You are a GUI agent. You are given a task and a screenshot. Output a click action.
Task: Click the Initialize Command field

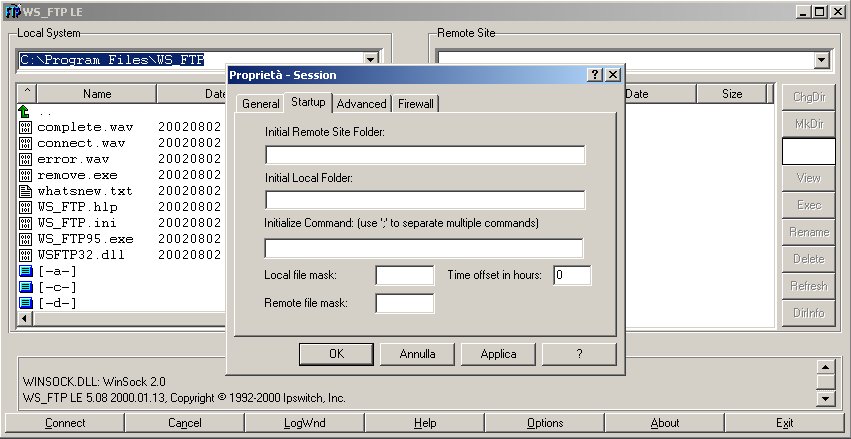[x=424, y=248]
